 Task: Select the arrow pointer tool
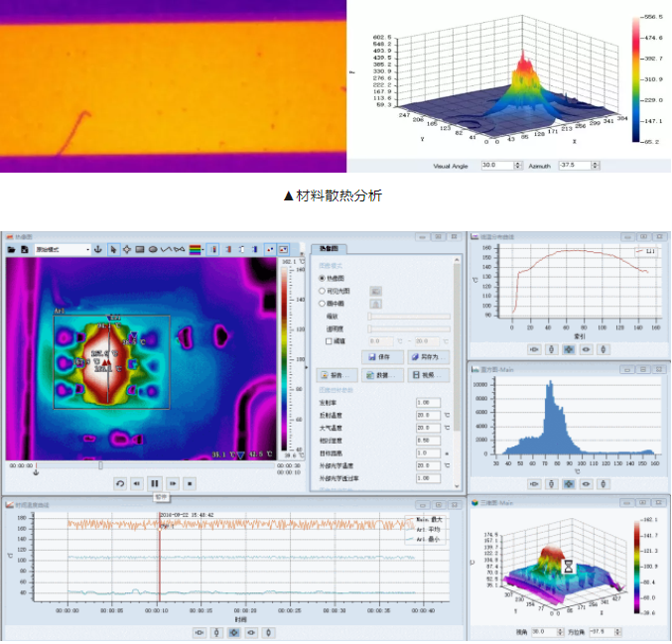pos(113,249)
